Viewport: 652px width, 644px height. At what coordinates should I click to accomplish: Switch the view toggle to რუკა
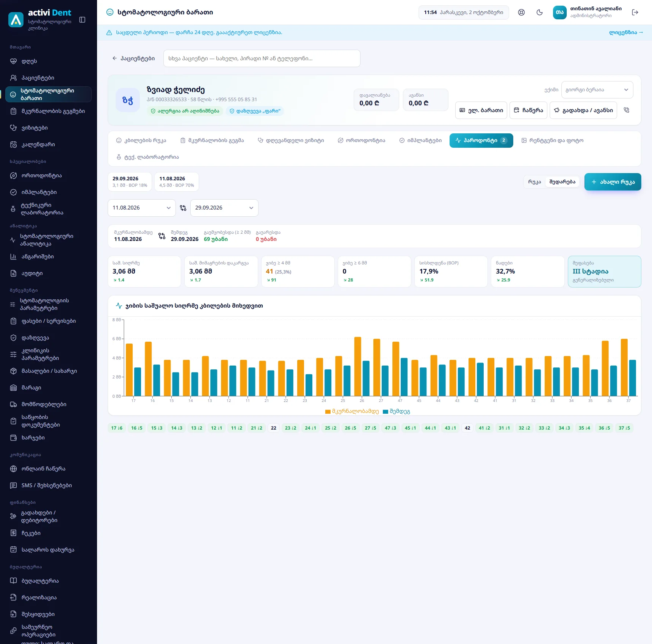pos(534,182)
